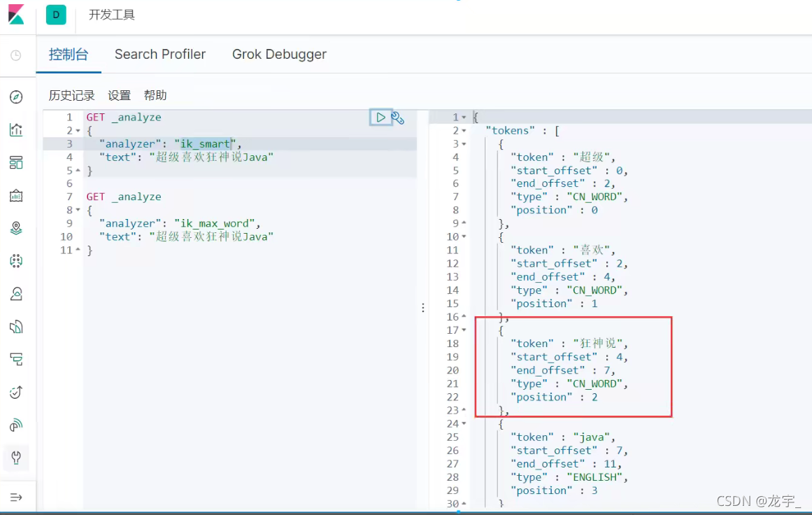Click token "超级" in output
Screen dimensions: 812x515
[x=592, y=157]
